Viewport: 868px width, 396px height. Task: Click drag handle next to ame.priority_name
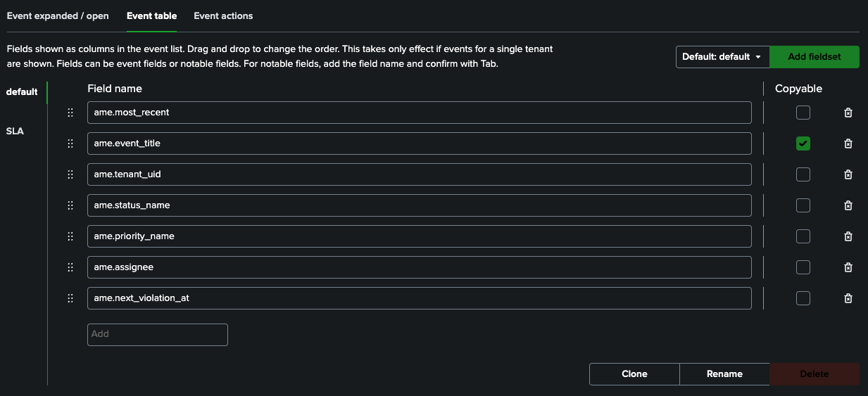(x=70, y=236)
